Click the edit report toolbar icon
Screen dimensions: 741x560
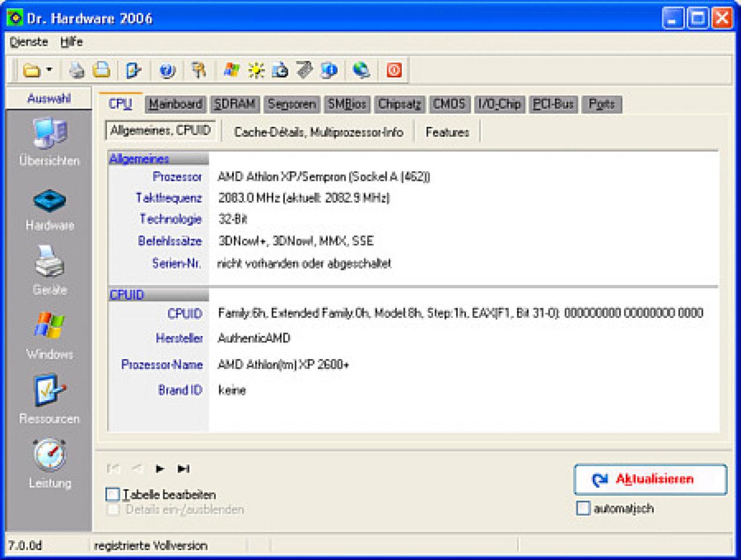click(x=133, y=71)
